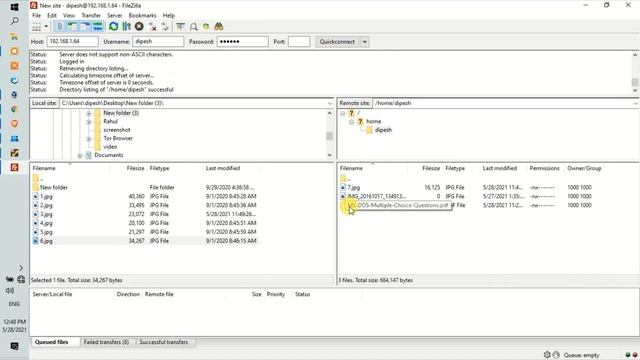640x360 pixels.
Task: Expand the Documents tree node
Action: (x=80, y=156)
